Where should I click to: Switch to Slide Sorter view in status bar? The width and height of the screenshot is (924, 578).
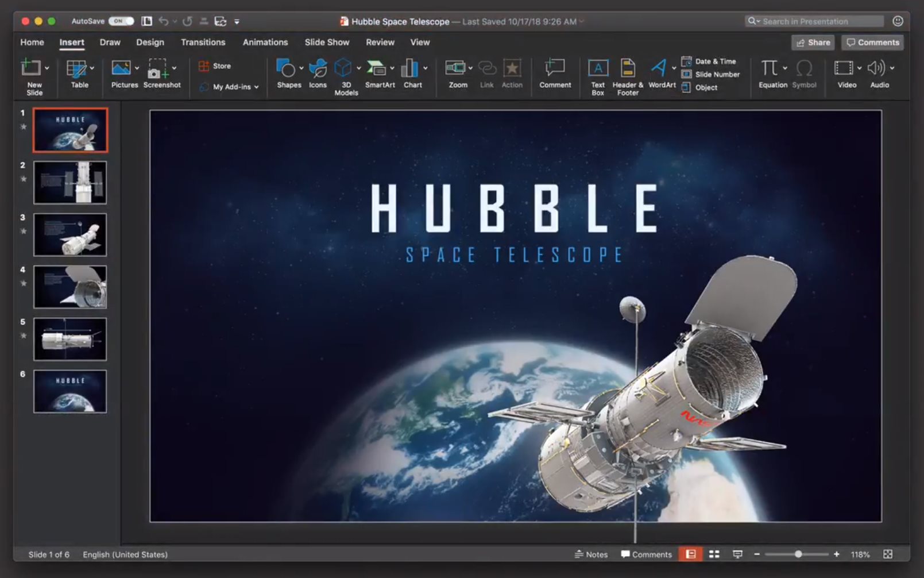tap(714, 554)
